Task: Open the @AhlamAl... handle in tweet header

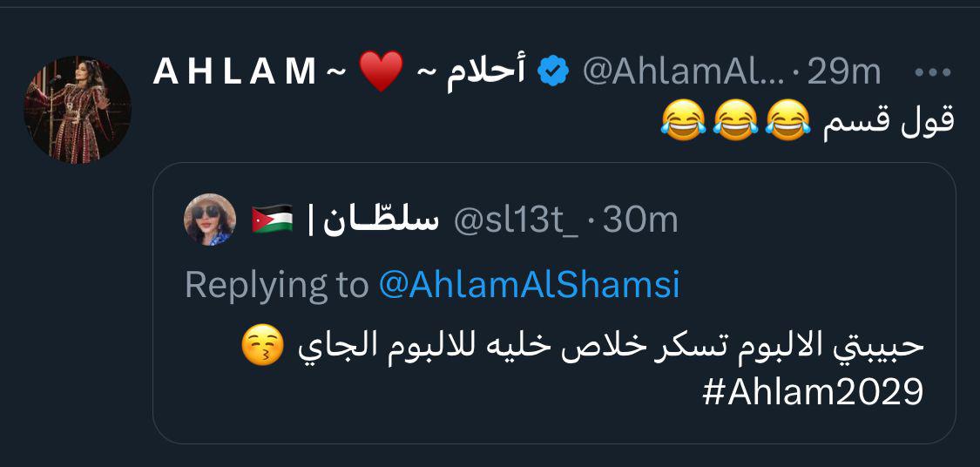Action: point(682,71)
